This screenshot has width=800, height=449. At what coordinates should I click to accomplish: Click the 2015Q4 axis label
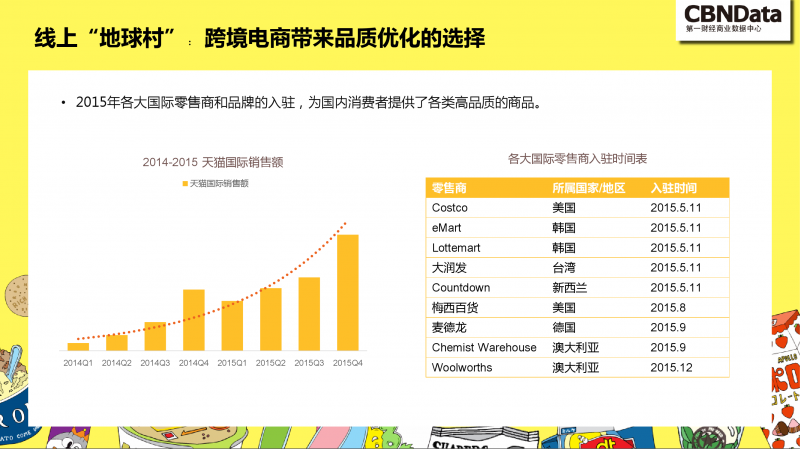pos(347,363)
